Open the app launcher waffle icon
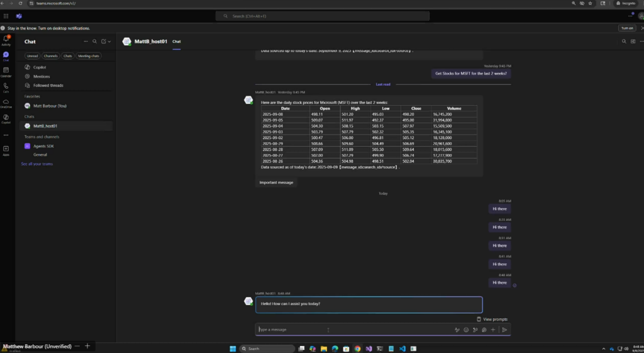The width and height of the screenshot is (644, 353). point(6,16)
